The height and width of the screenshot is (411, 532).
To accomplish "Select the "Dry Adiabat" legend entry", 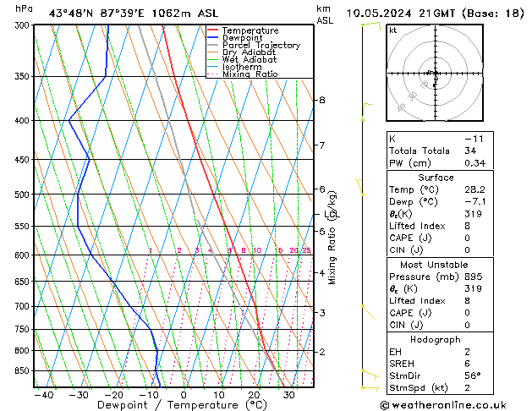I will (249, 52).
